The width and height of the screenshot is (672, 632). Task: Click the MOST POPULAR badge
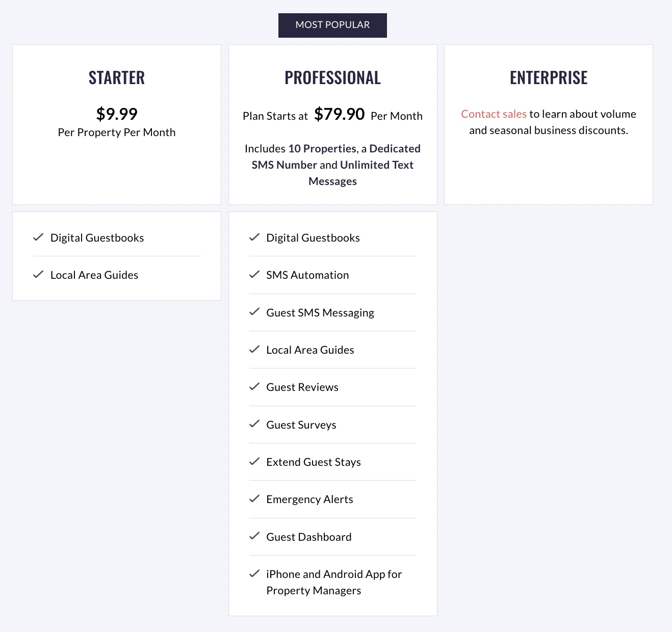(332, 25)
